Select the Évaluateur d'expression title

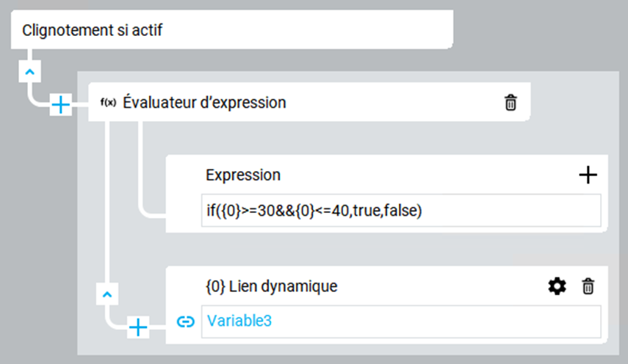(x=204, y=103)
